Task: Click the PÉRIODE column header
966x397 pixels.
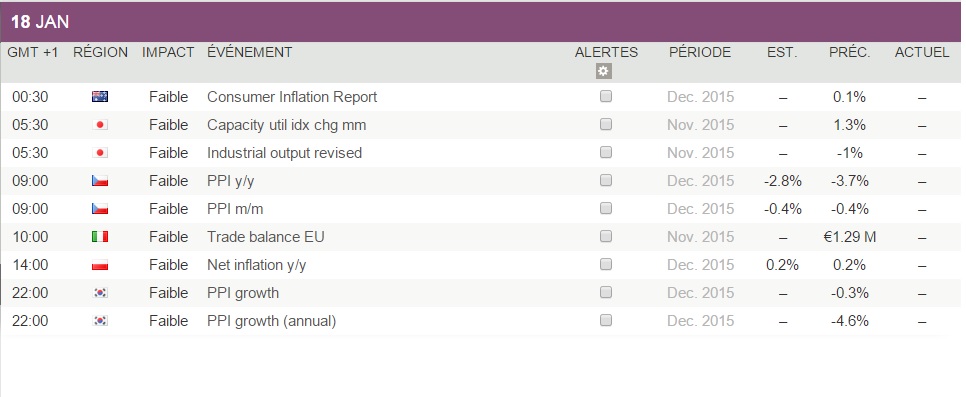Action: [700, 52]
